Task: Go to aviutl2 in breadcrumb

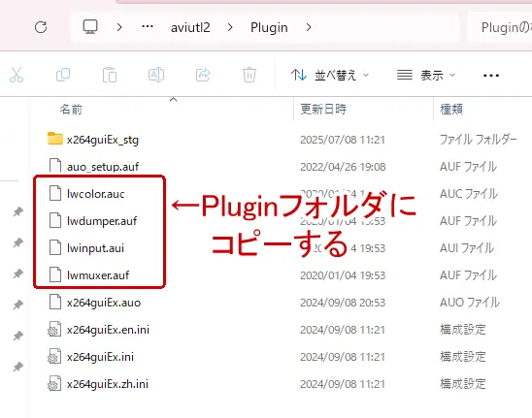Action: [x=190, y=27]
